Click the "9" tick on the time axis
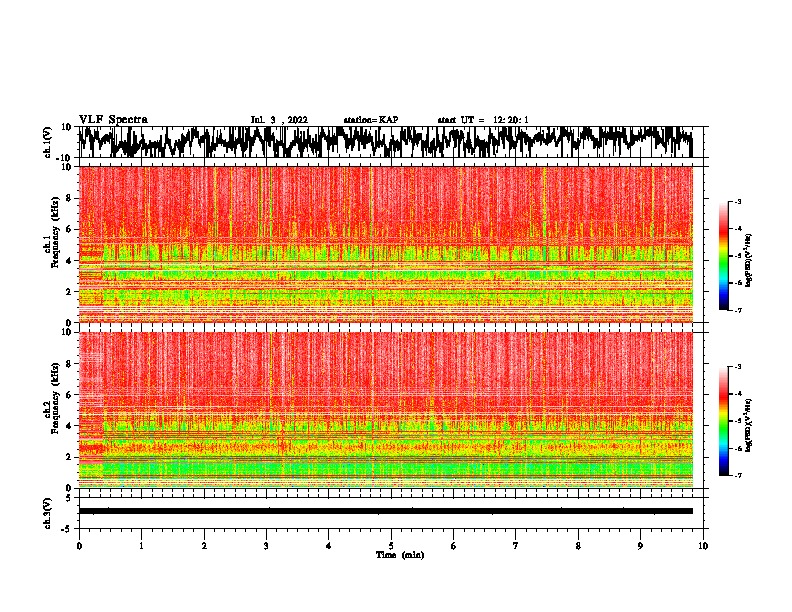The image size is (792, 612). (x=640, y=546)
